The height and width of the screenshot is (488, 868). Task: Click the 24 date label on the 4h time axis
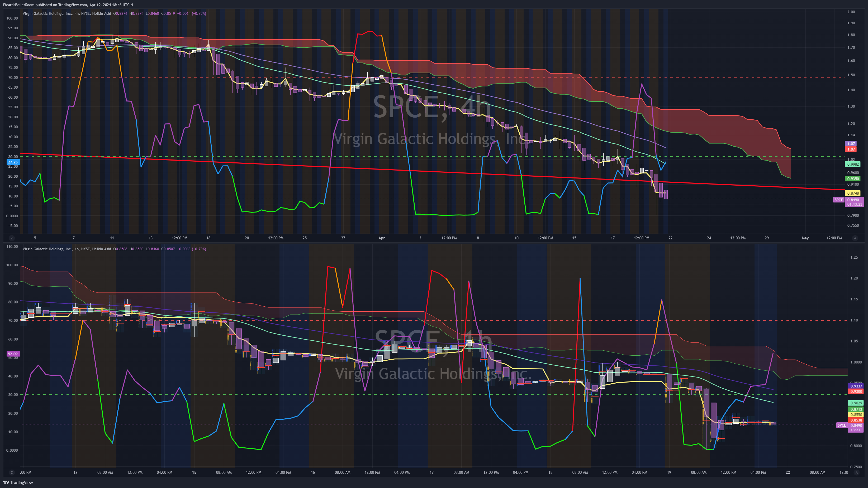709,238
